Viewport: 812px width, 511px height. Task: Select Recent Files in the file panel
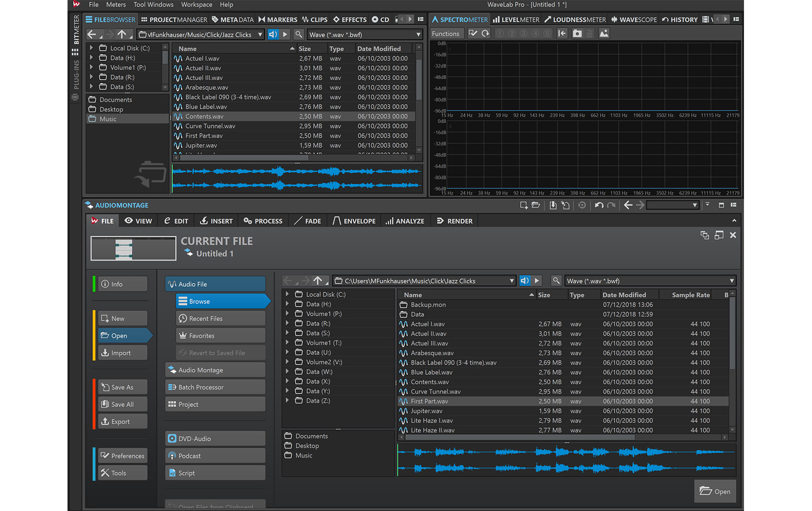coord(221,319)
